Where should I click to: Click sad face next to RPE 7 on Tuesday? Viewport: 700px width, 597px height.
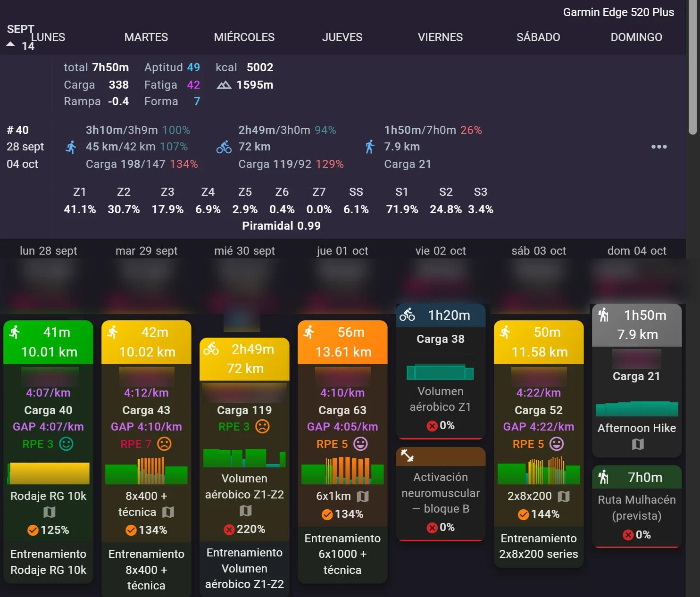pos(164,444)
